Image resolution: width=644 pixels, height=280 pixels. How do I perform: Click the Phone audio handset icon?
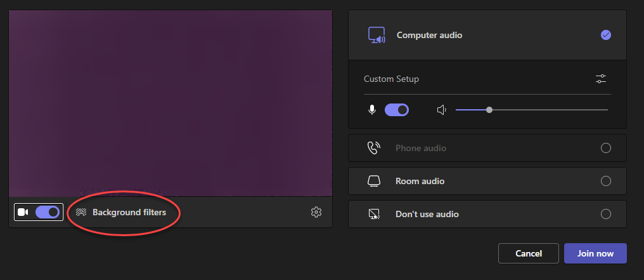(x=374, y=148)
